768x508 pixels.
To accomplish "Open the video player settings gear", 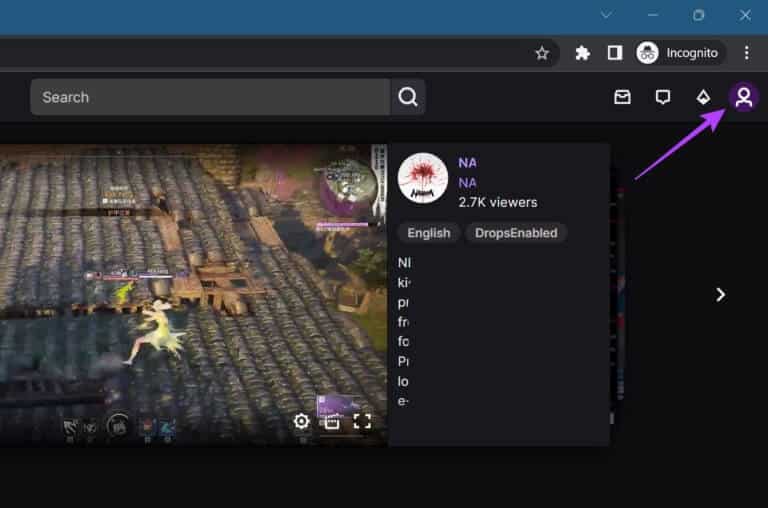I will 301,421.
